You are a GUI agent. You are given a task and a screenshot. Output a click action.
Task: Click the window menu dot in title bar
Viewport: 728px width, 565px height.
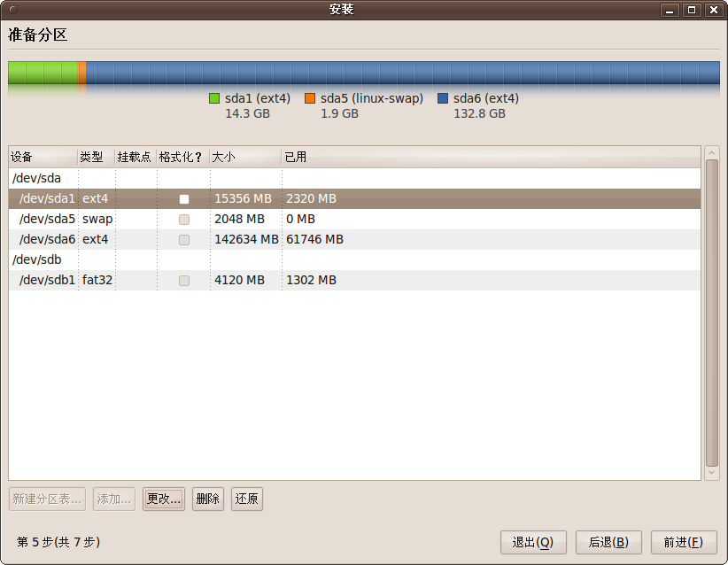tap(13, 10)
